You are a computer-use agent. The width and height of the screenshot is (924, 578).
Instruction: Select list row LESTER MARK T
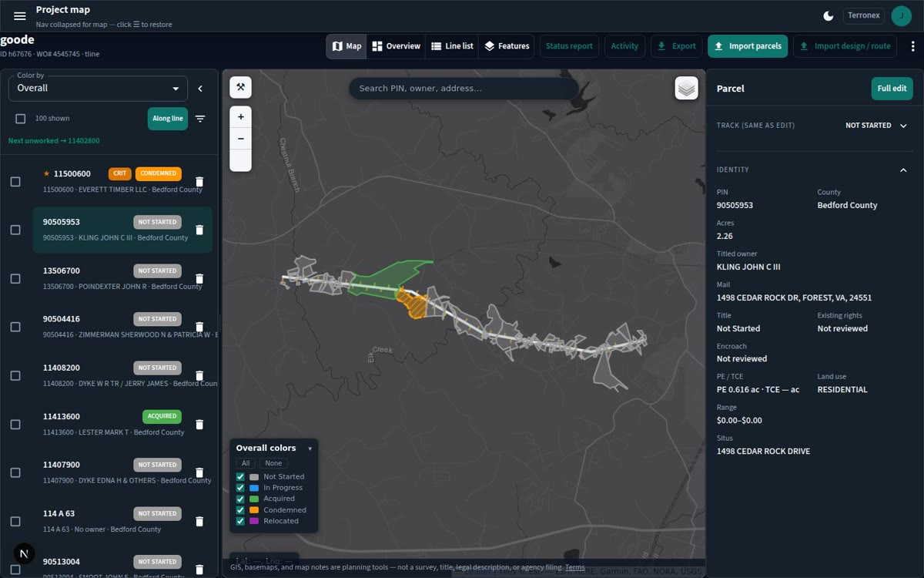122,424
